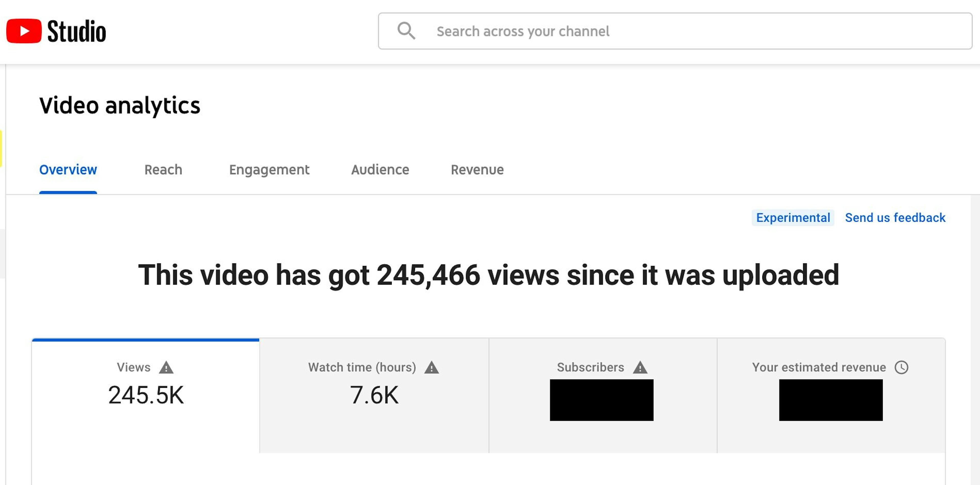
Task: Select the Watch time (hours) card
Action: tap(374, 395)
